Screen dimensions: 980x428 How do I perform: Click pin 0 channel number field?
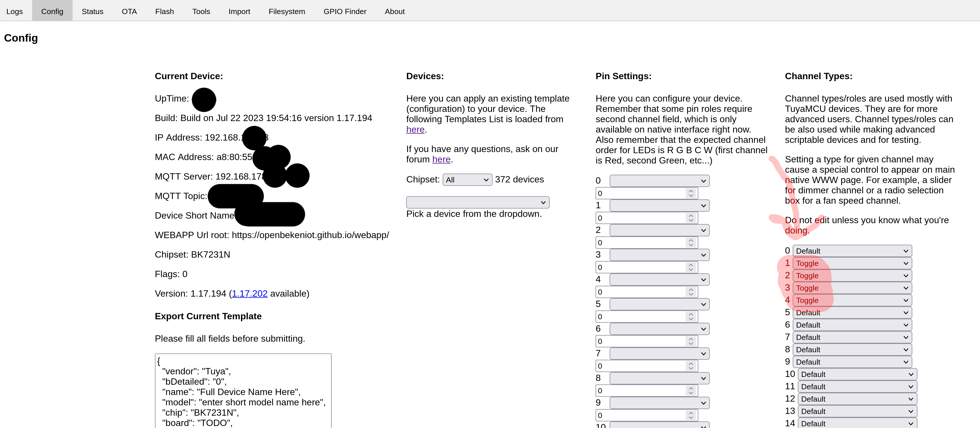click(x=646, y=193)
